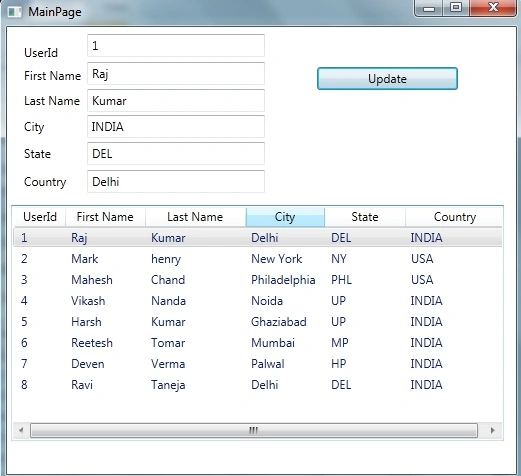Focus the UserId text field
The image size is (521, 476).
pyautogui.click(x=176, y=45)
